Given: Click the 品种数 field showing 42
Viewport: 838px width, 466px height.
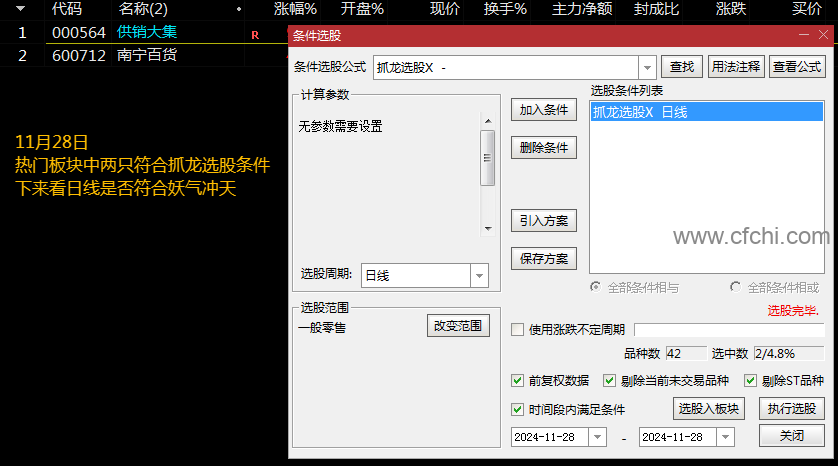Looking at the screenshot, I should (686, 353).
